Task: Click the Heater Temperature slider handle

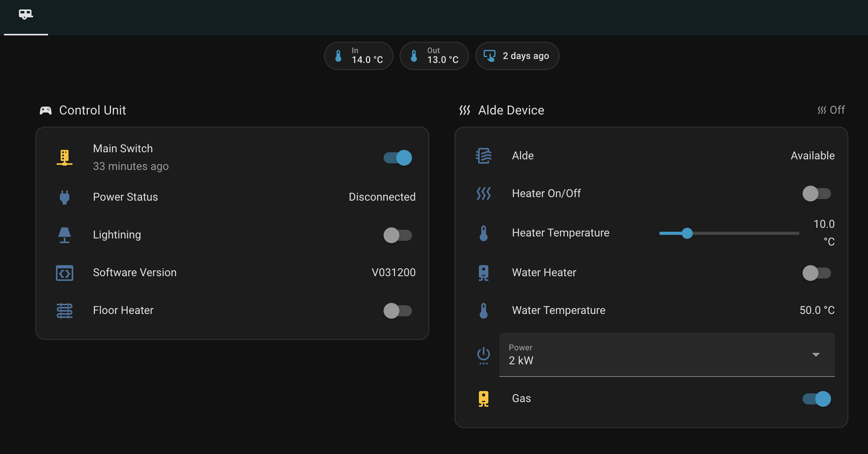Action: [687, 233]
